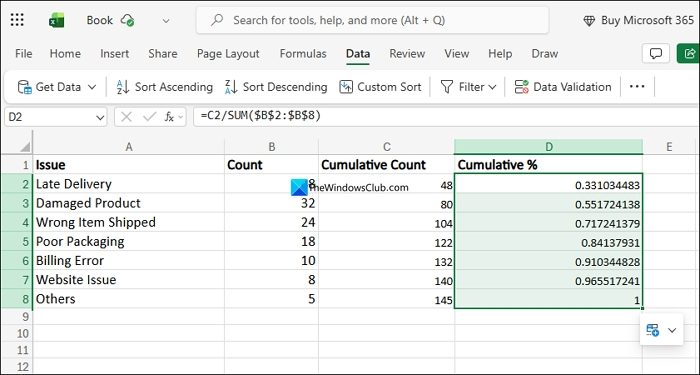Click the Filter button
Image resolution: width=700 pixels, height=375 pixels.
462,87
